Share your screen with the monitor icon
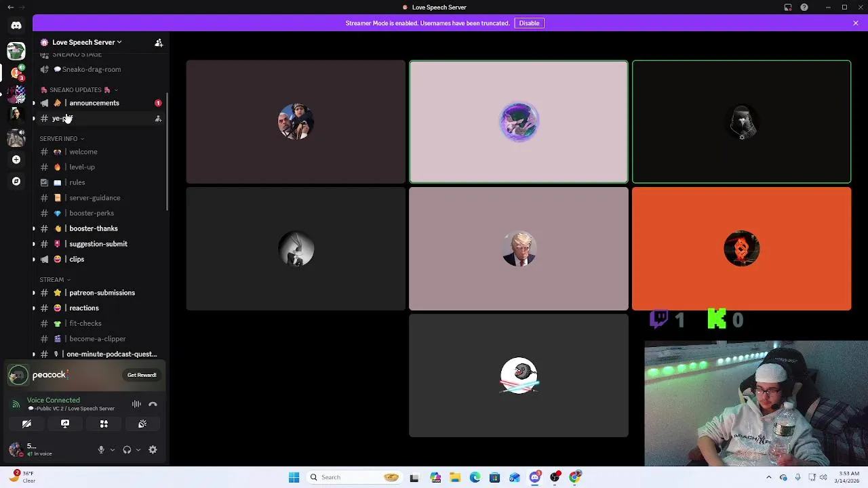Viewport: 868px width, 488px height. click(x=65, y=424)
